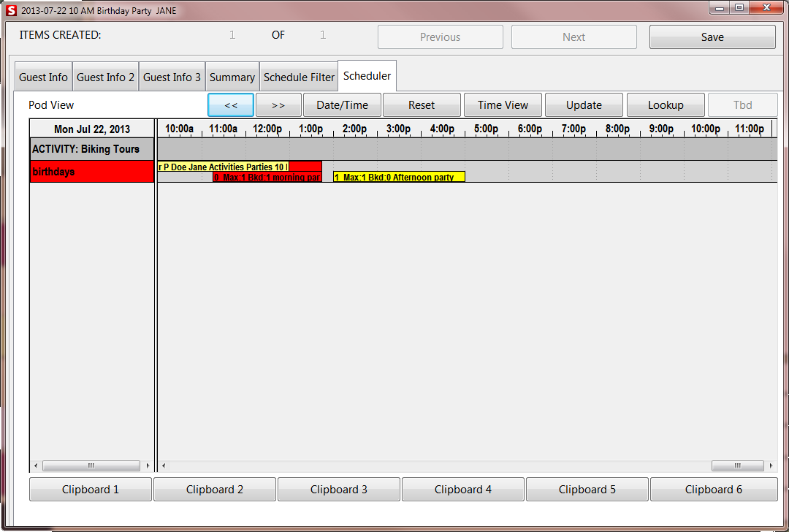Go to the Schedule Filter tab

point(299,77)
